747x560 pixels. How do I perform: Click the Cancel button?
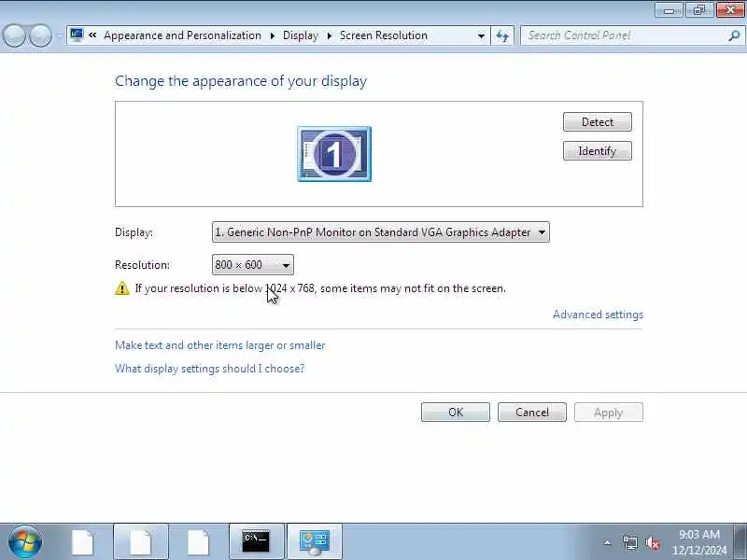pos(532,413)
